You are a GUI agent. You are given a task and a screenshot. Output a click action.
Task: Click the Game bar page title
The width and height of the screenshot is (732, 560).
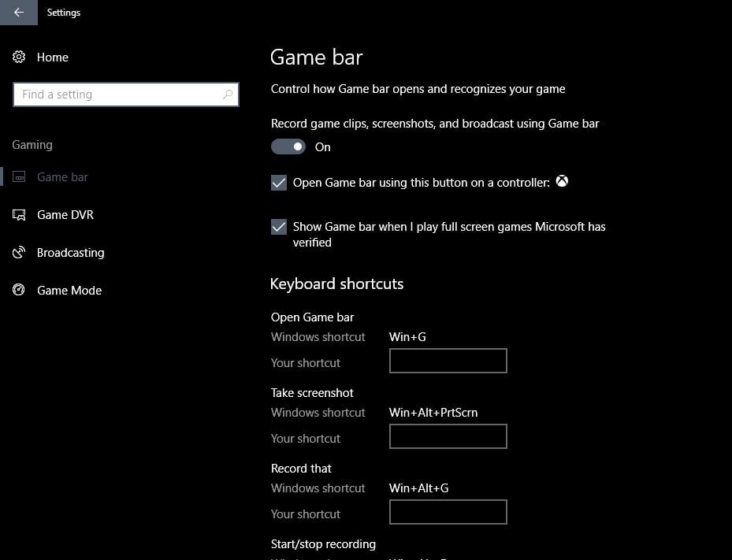tap(316, 57)
